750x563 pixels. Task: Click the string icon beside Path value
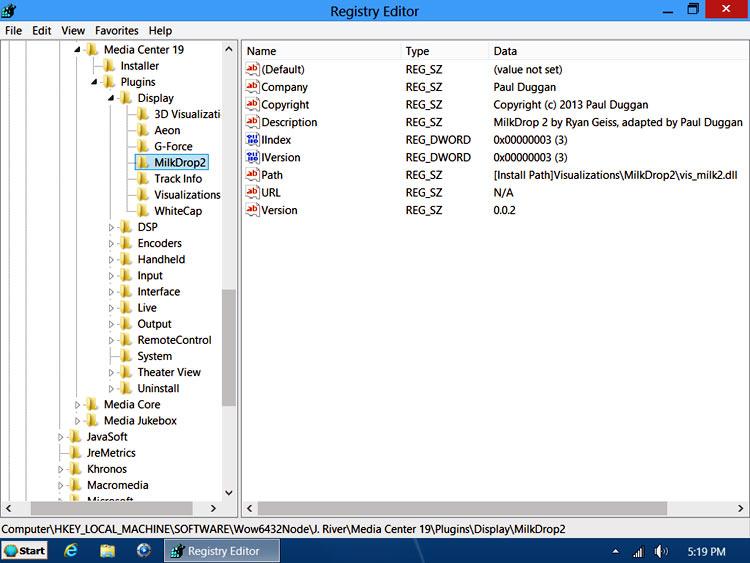[252, 175]
